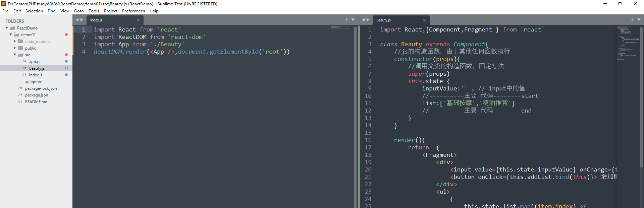This screenshot has height=208, width=644.
Task: Open index.js file in the sidebar
Action: pyautogui.click(x=36, y=75)
